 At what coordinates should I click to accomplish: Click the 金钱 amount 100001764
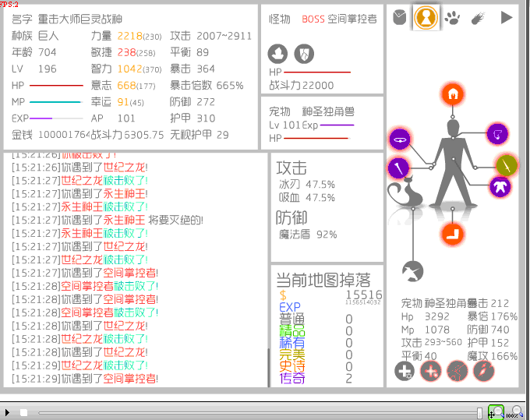(x=64, y=135)
